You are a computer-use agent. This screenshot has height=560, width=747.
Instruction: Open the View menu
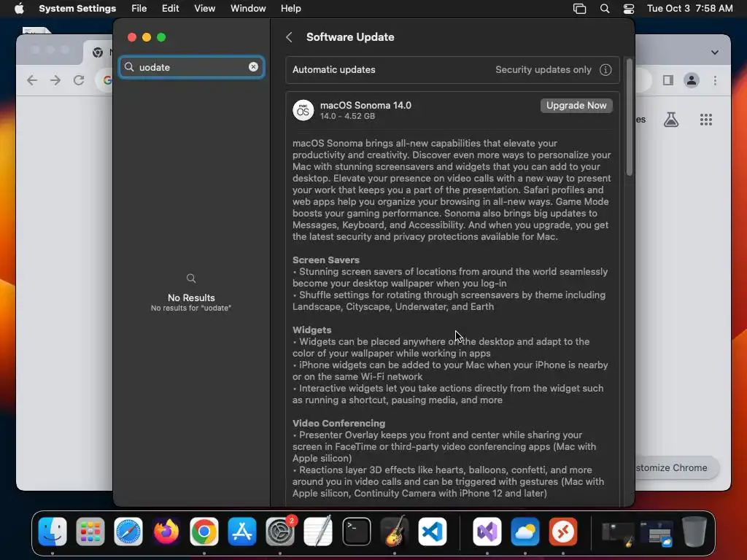point(204,9)
